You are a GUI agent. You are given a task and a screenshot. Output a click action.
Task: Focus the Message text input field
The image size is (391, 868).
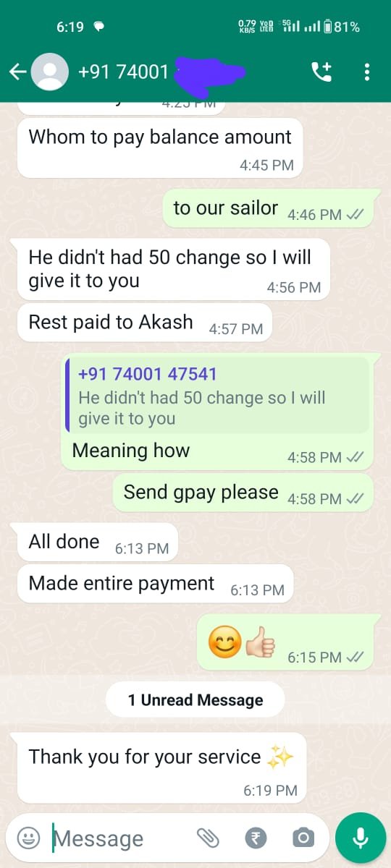121,838
